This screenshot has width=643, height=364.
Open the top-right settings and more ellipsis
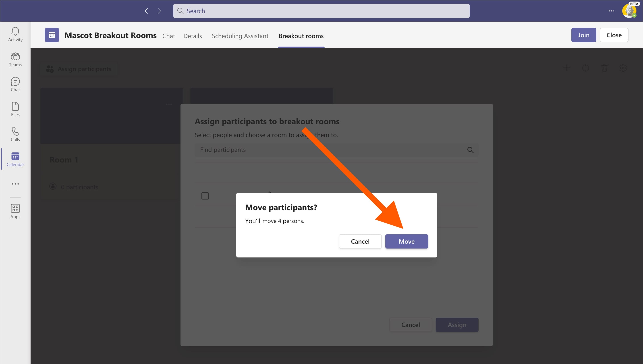[611, 11]
